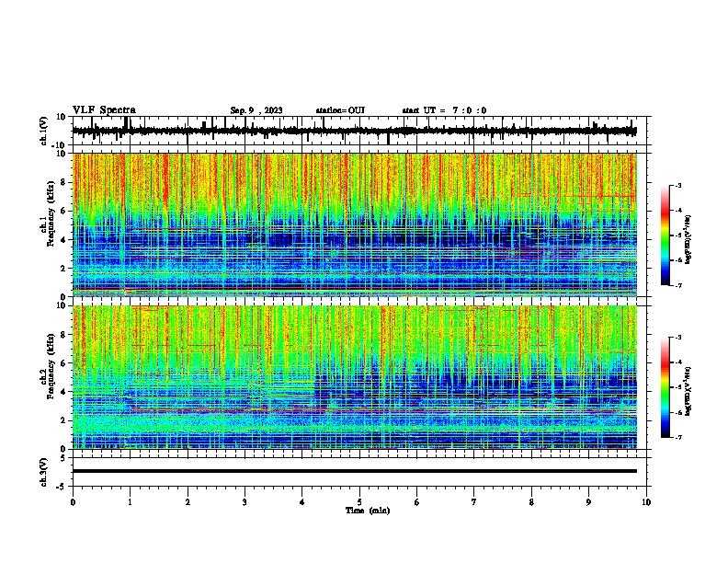Click the ch.1 color bar log(PSD) label
Screen dimensions: 728x563
click(688, 240)
